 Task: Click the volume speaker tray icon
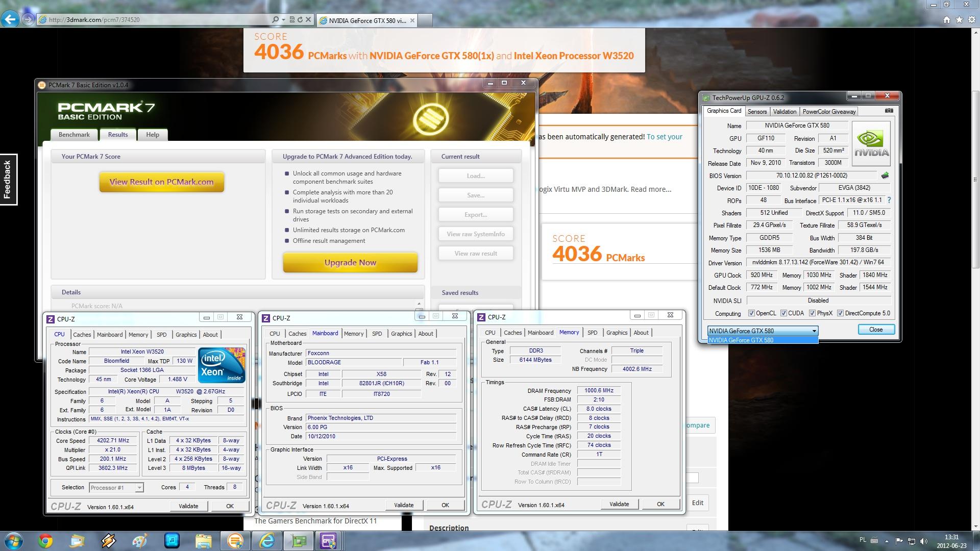click(924, 541)
